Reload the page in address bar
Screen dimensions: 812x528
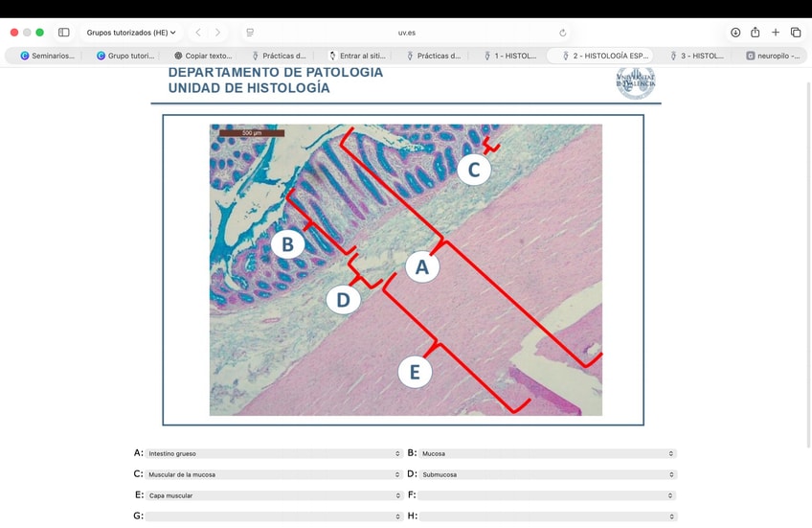click(x=562, y=33)
